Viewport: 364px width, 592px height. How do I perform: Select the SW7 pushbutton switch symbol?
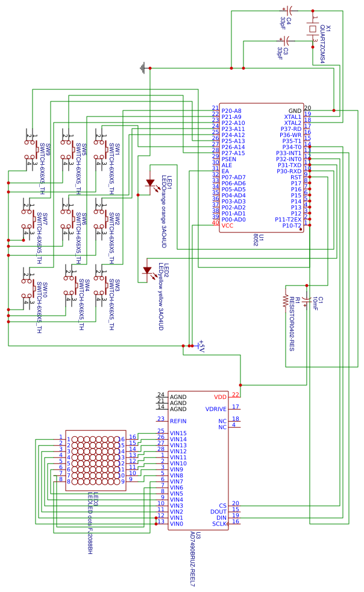(28, 219)
